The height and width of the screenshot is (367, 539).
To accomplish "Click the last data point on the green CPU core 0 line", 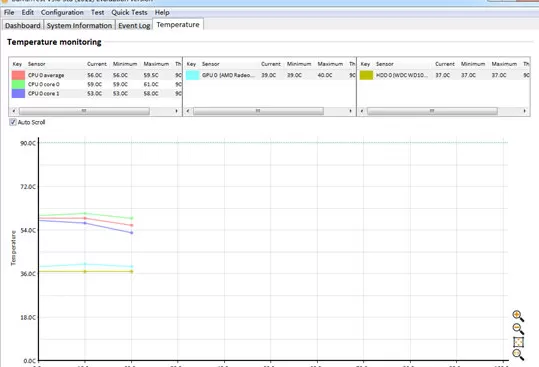I will 132,218.
